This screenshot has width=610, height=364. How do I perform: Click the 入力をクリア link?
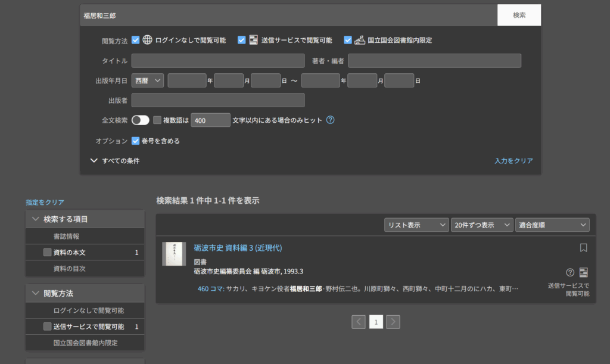click(x=513, y=160)
